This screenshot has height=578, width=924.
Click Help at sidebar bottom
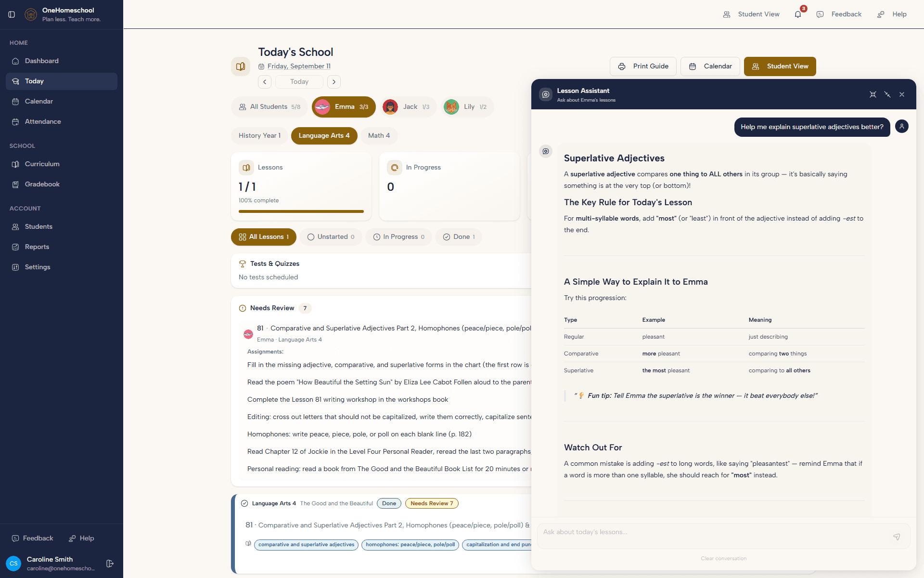[81, 539]
